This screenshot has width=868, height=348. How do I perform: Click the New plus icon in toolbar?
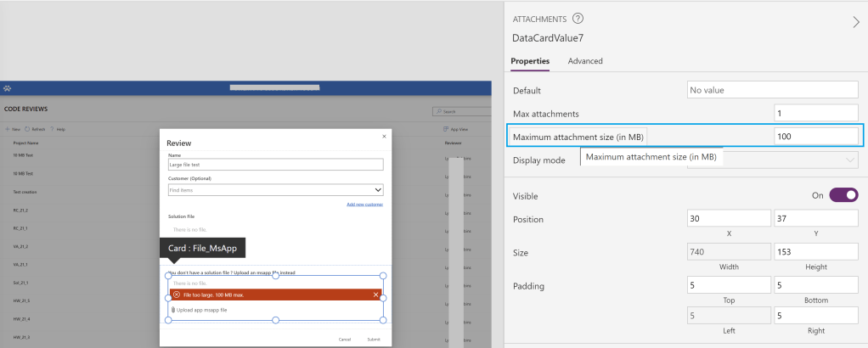8,129
